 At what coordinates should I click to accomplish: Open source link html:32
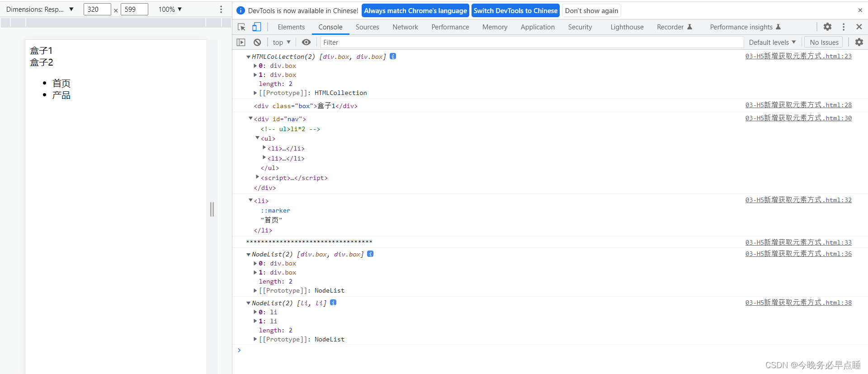(798, 200)
